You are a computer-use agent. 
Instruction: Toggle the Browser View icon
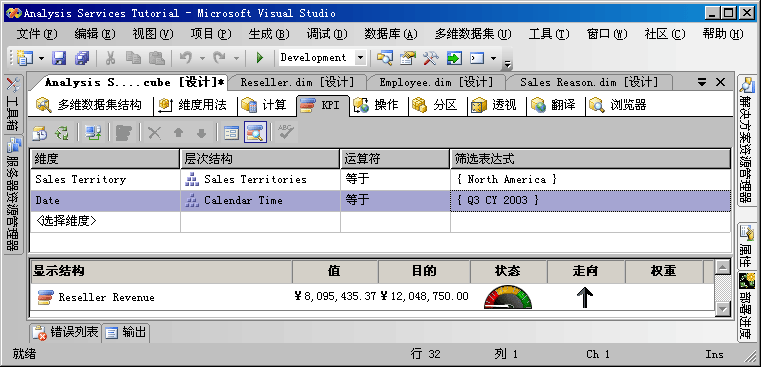pos(255,133)
